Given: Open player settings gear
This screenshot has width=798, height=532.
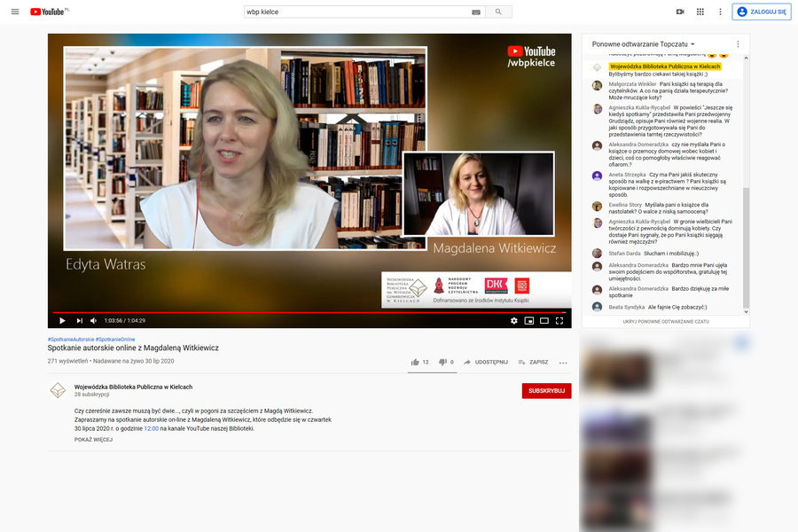Looking at the screenshot, I should [513, 321].
